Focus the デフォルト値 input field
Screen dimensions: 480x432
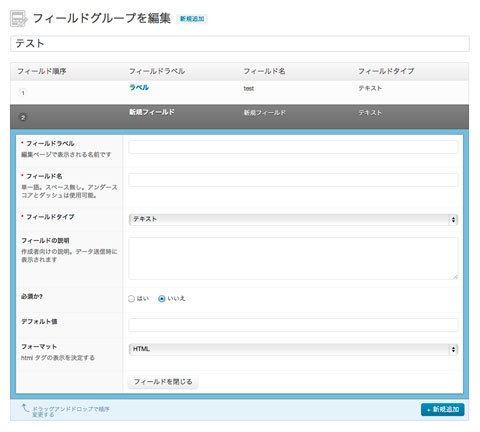[293, 325]
